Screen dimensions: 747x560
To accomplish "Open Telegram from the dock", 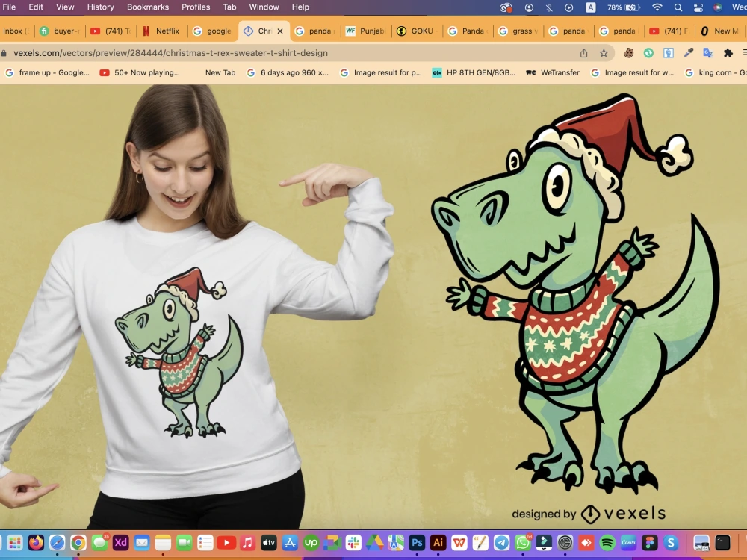I will [502, 542].
